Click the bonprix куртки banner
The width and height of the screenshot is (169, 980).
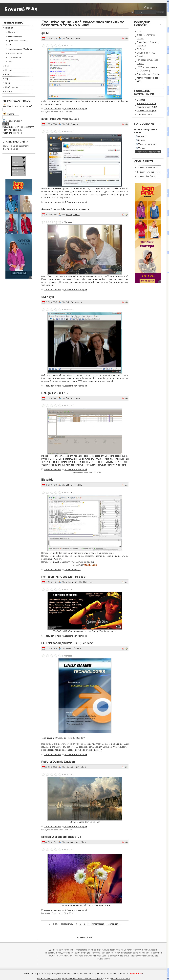19,229
